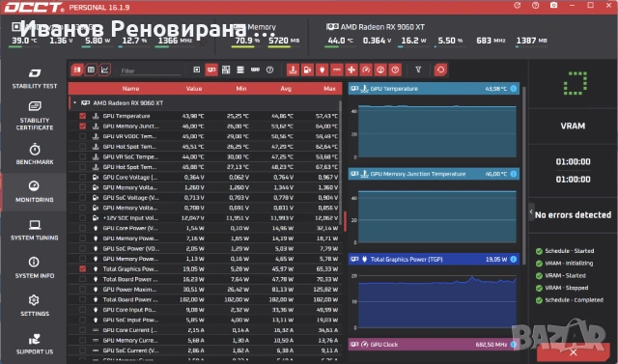Toggle the other-sensor-types red question filter

tap(395, 70)
